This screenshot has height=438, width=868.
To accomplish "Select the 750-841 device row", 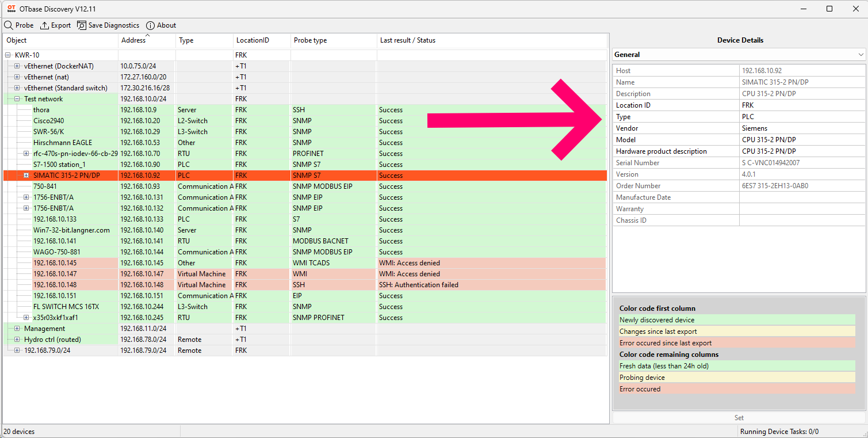I will [305, 186].
